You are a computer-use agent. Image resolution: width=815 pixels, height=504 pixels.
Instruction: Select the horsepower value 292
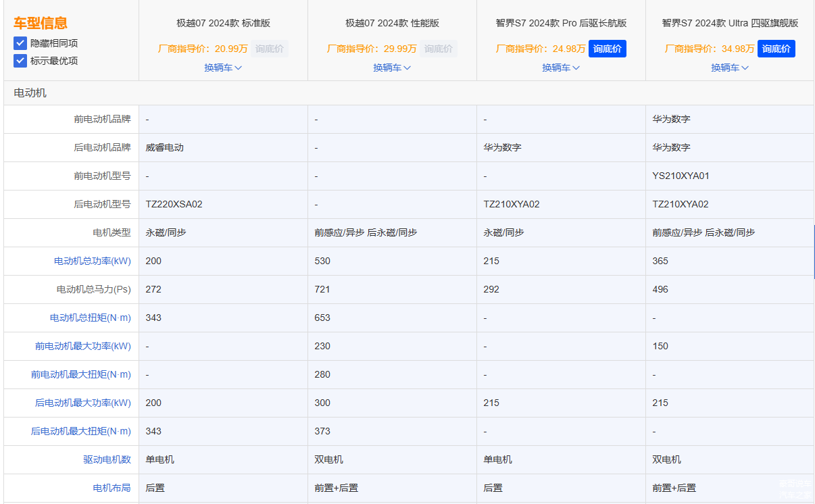click(491, 289)
